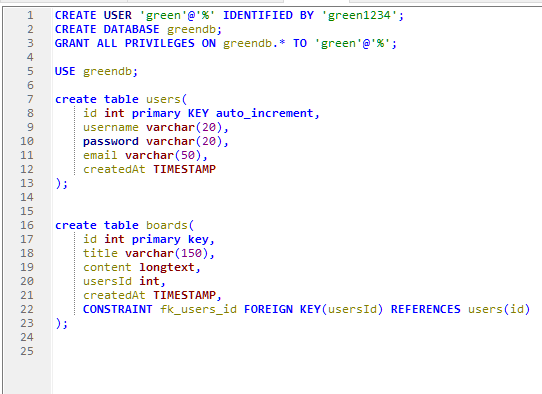Click 'longtext' on line 19
Viewport: 542px width, 394px height.
(x=167, y=267)
